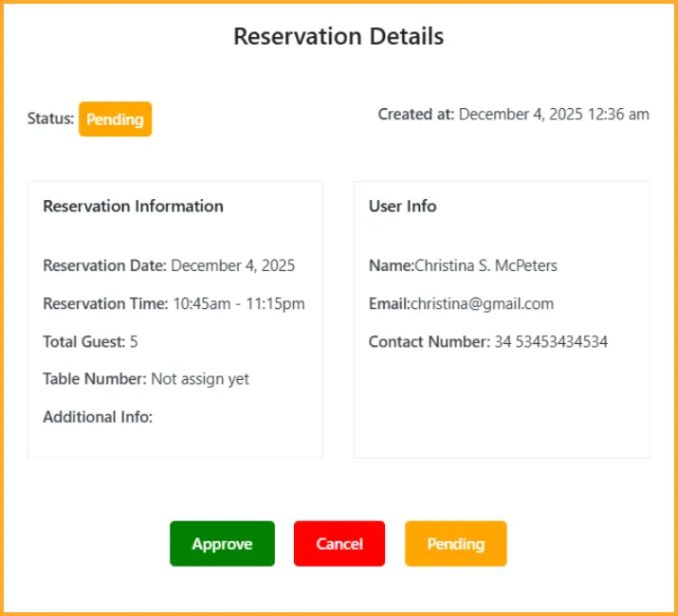This screenshot has width=678, height=616.
Task: Click the green Approve button
Action: 222,544
